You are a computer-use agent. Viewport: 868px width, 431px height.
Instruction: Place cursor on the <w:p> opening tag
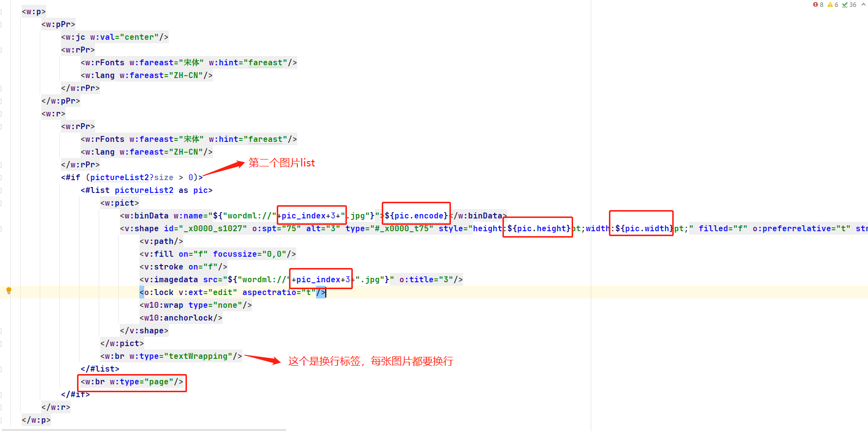(34, 11)
